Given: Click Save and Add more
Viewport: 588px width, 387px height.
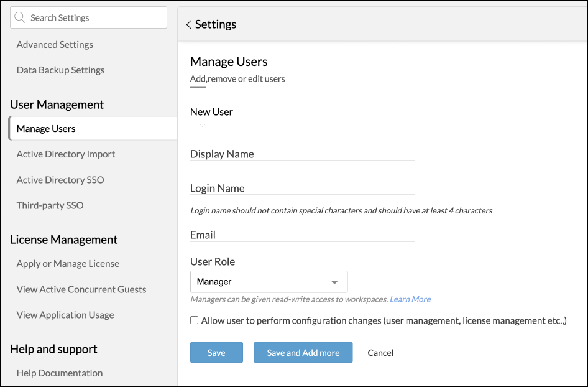Looking at the screenshot, I should 303,352.
